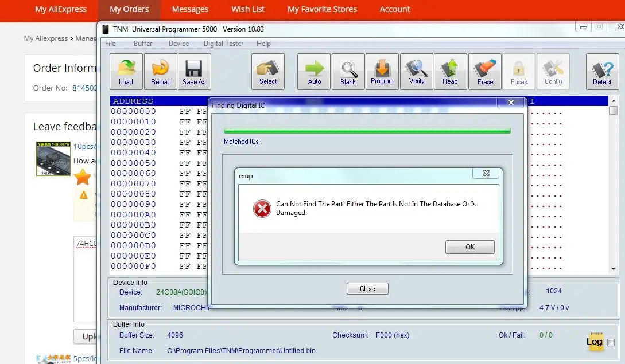
Task: Click device name 24C08A(SOIC8)
Action: pyautogui.click(x=181, y=292)
